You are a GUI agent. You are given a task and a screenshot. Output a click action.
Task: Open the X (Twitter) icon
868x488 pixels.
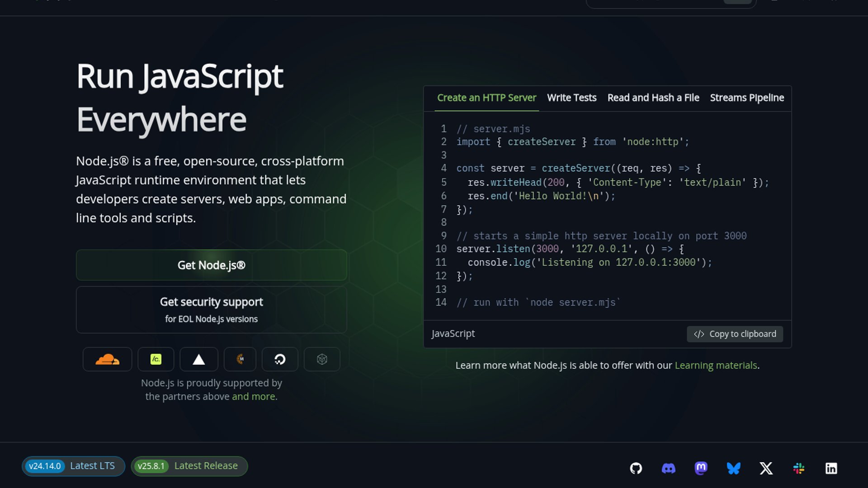pos(766,468)
